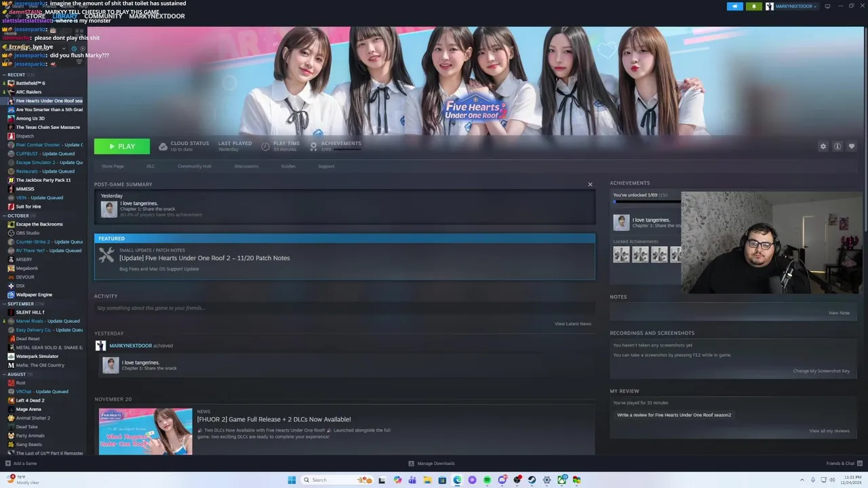Open MARKYNEXTDOOR profile menu

pyautogui.click(x=157, y=16)
